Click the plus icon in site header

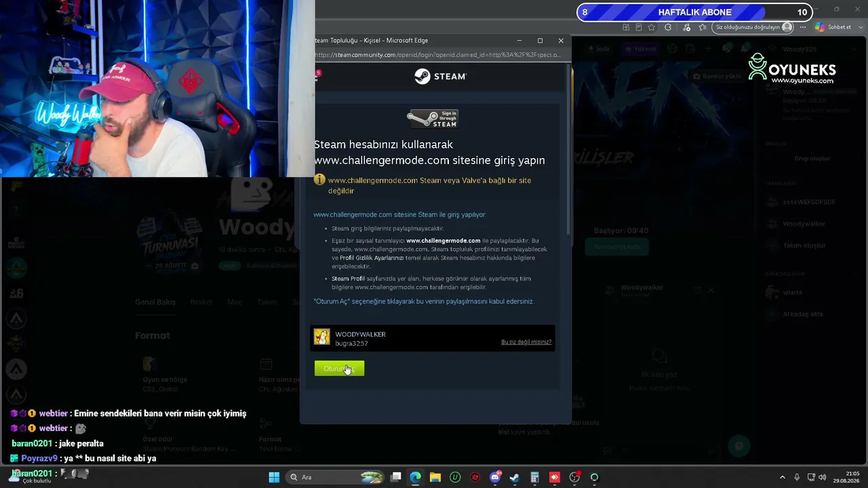coord(709,49)
